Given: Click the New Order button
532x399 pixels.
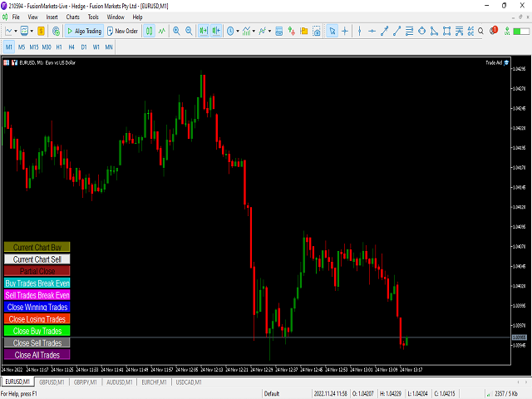Looking at the screenshot, I should coord(122,31).
